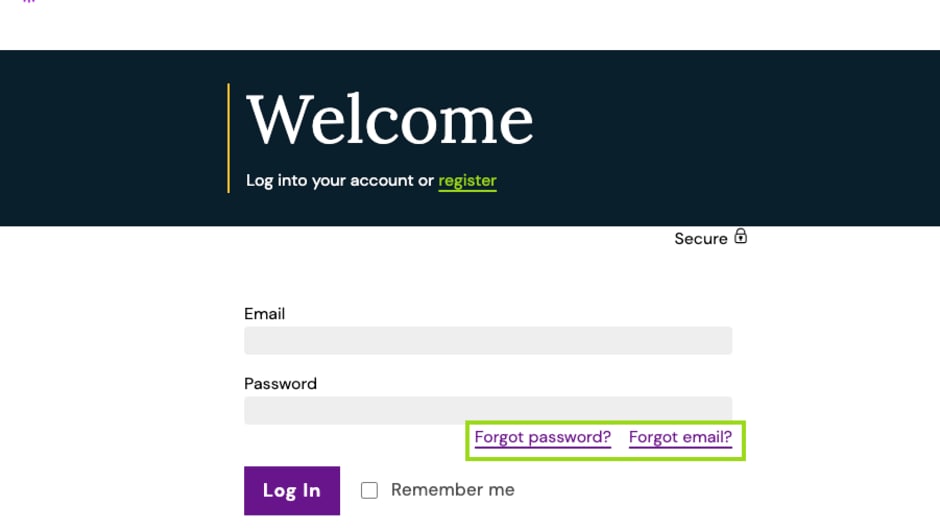
Task: Open the register link
Action: pos(467,181)
